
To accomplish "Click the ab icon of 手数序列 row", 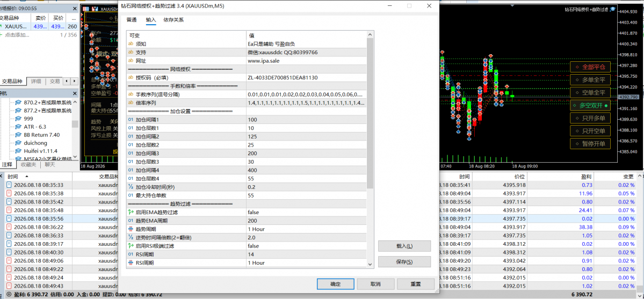I will click(x=131, y=94).
